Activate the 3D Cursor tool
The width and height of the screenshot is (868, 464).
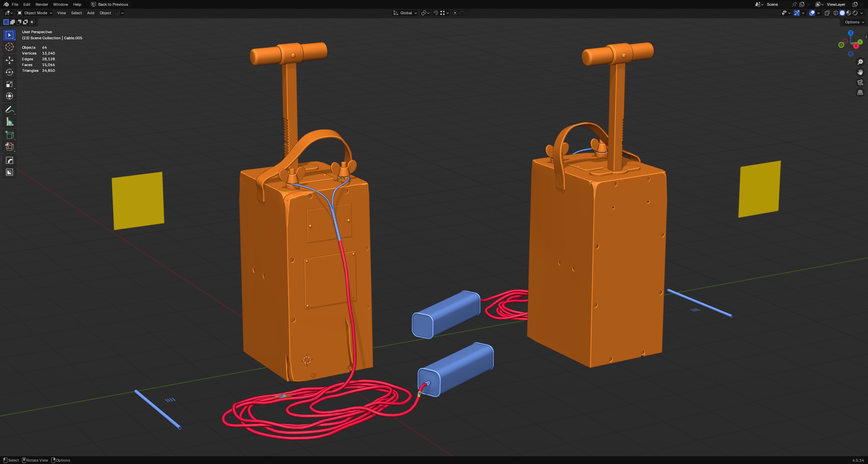[9, 47]
